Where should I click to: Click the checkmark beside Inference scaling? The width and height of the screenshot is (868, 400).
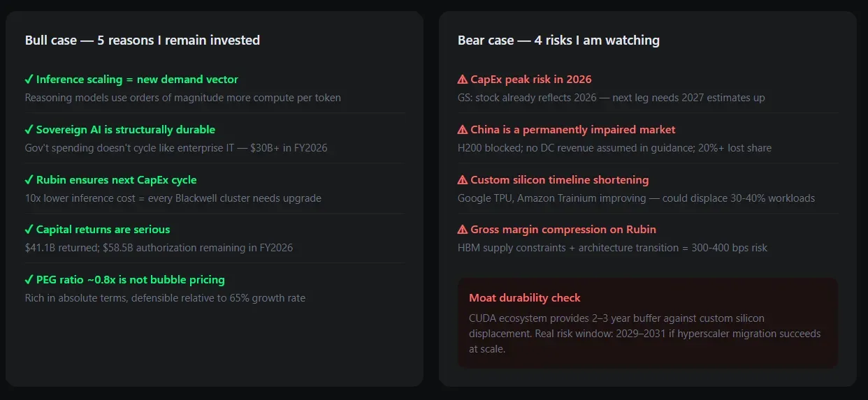coord(29,80)
